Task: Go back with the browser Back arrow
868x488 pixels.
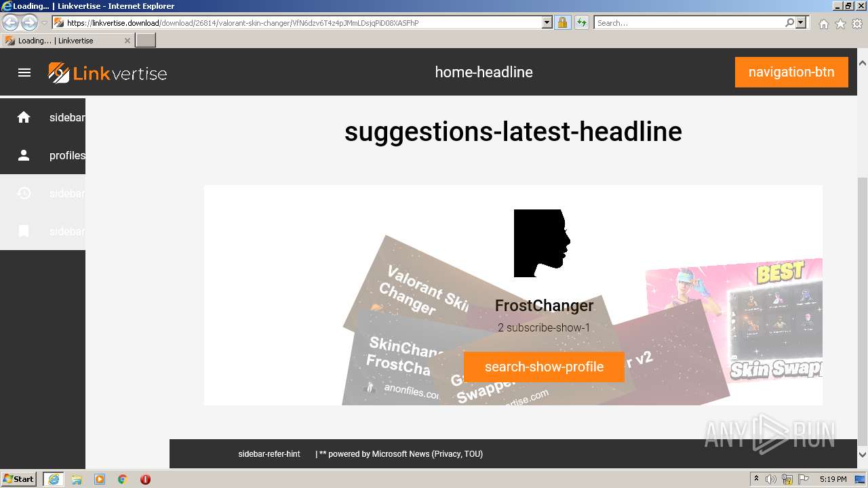Action: coord(11,22)
